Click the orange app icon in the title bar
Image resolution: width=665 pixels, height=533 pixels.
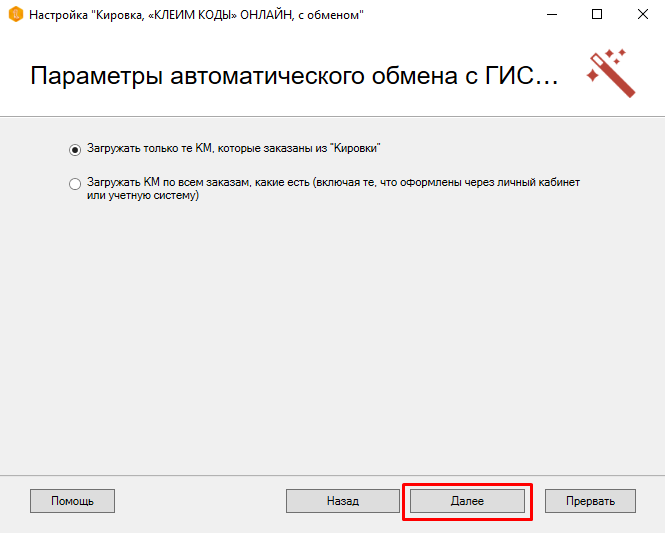16,14
